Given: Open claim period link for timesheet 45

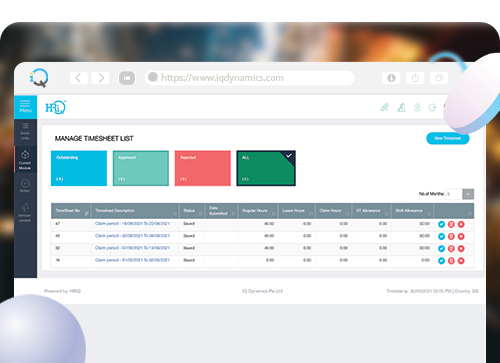Looking at the screenshot, I should (132, 236).
